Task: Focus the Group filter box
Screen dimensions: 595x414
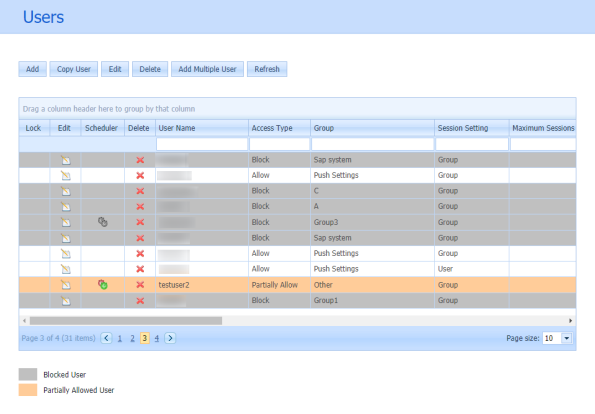Action: [x=372, y=144]
